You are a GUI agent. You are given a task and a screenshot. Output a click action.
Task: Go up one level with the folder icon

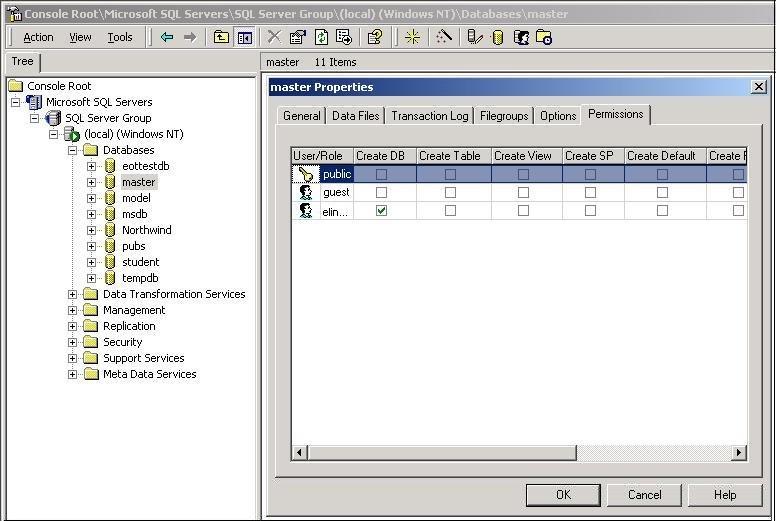(221, 37)
